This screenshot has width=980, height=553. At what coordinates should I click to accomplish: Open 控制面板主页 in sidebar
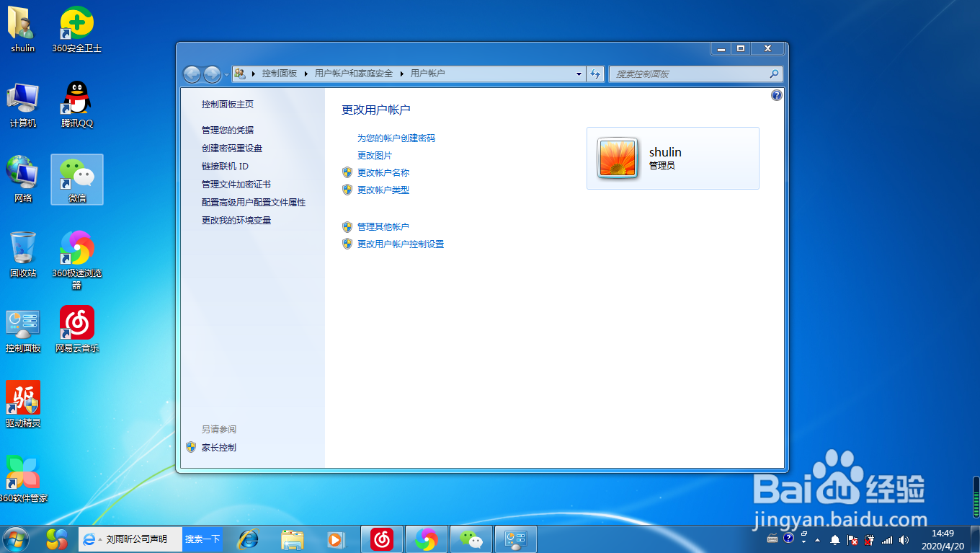tap(228, 104)
